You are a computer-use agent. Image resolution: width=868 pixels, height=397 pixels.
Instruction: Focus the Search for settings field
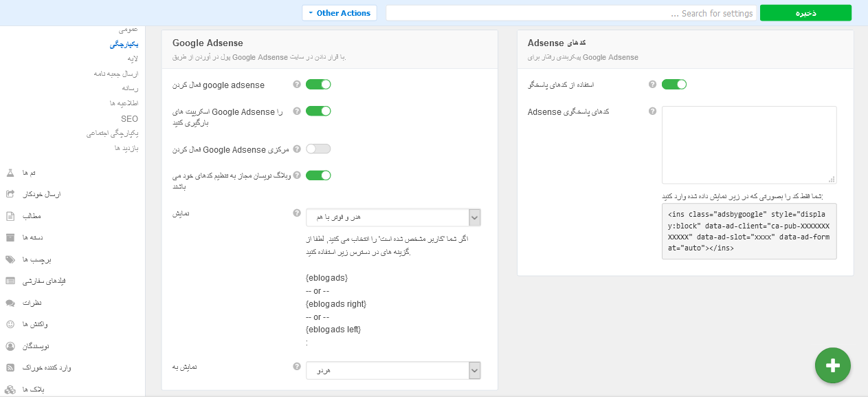point(571,13)
